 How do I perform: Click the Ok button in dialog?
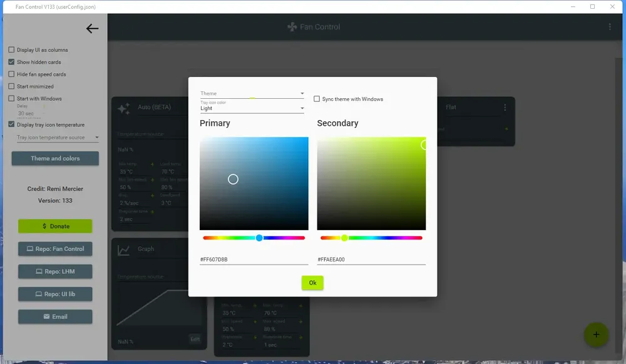(312, 283)
